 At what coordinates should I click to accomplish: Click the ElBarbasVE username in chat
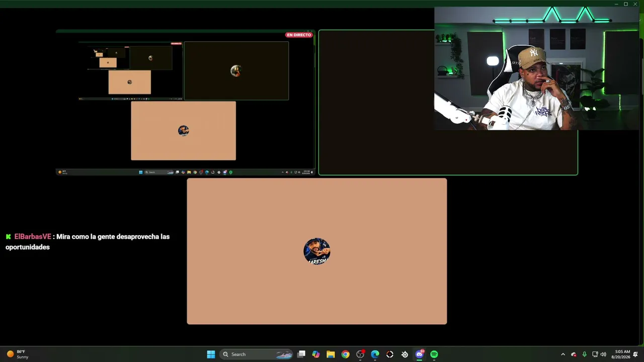[x=33, y=236]
